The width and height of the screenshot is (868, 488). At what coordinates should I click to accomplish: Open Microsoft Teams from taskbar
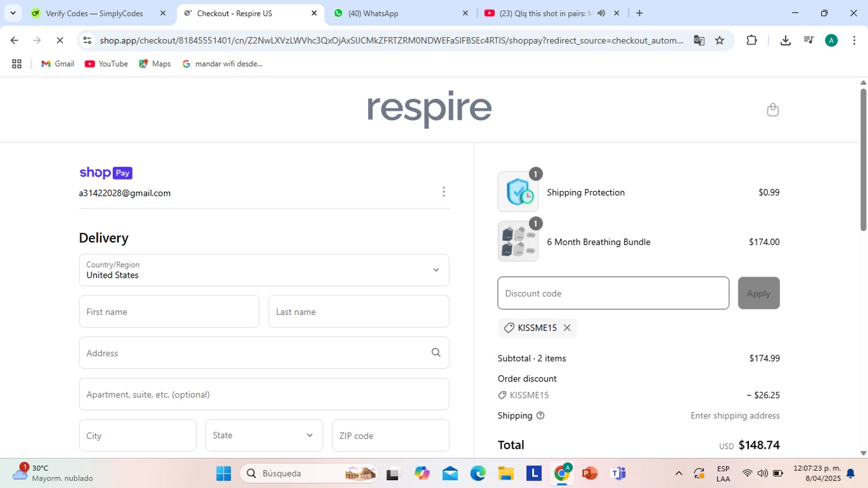618,474
